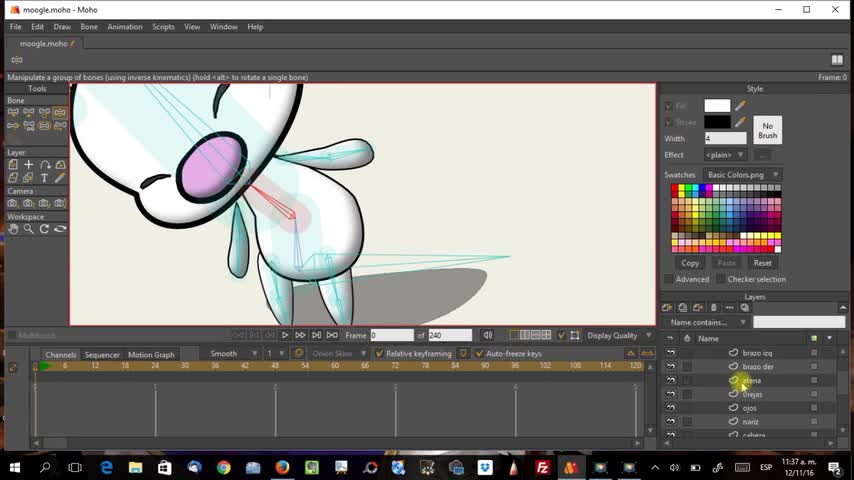Toggle visibility of brazo der layer
The image size is (854, 480).
[x=671, y=367]
